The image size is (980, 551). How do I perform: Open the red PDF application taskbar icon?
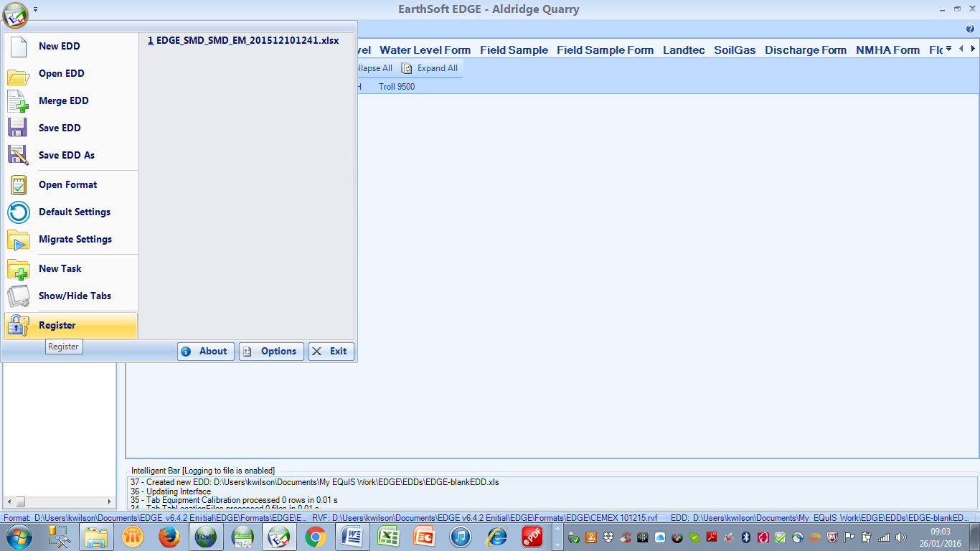pyautogui.click(x=532, y=537)
